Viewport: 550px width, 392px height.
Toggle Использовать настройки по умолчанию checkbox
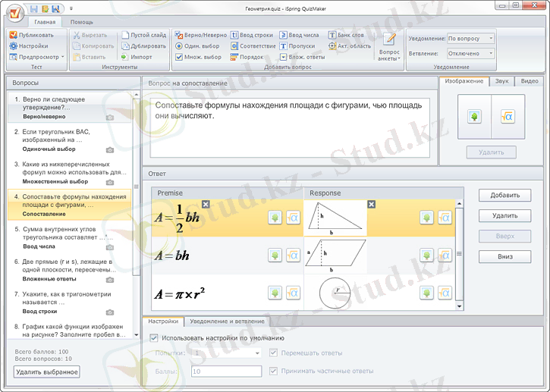point(155,337)
